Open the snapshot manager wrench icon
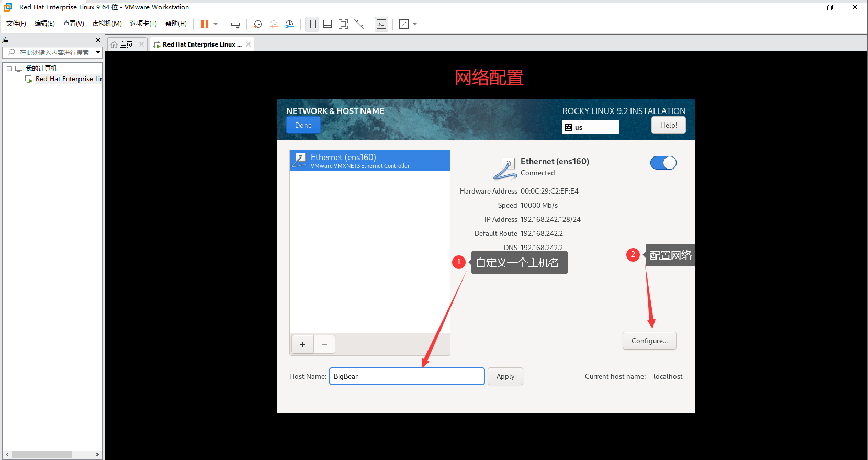868x460 pixels. pyautogui.click(x=289, y=24)
